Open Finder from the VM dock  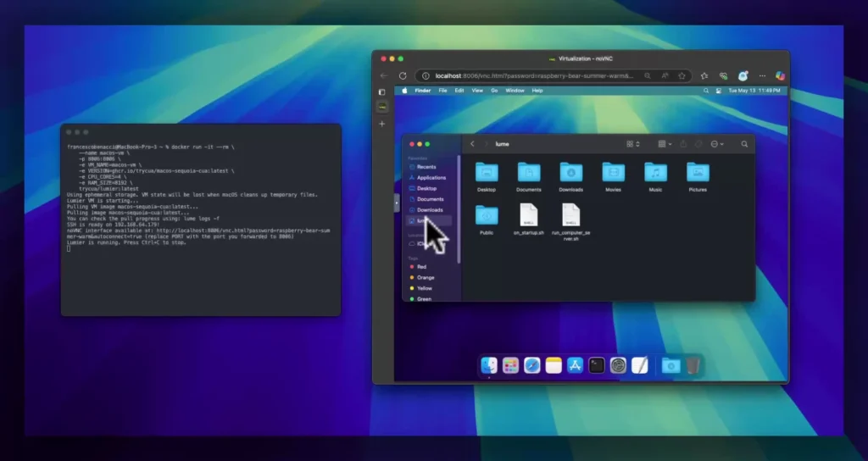(489, 366)
